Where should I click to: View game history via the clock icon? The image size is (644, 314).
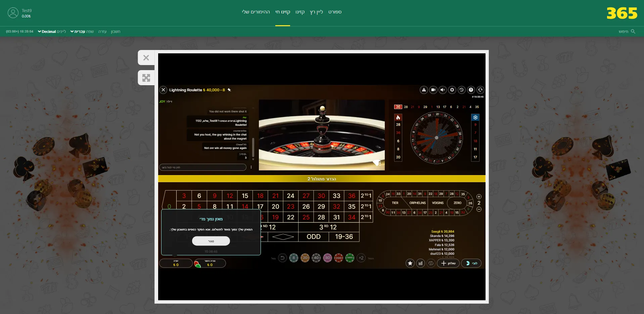click(x=461, y=90)
